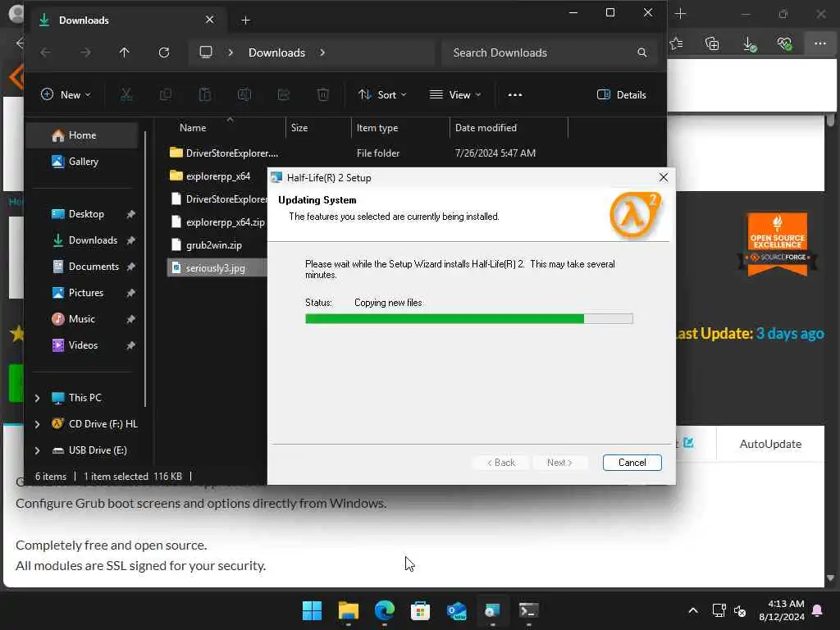Viewport: 840px width, 630px height.
Task: Select the grub2win.zip file
Action: click(x=214, y=245)
